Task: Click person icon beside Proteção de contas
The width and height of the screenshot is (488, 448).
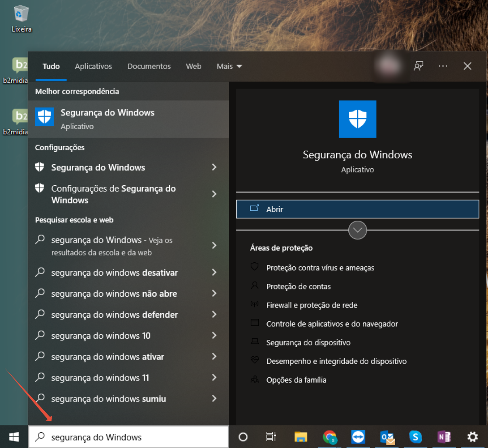Action: (255, 286)
